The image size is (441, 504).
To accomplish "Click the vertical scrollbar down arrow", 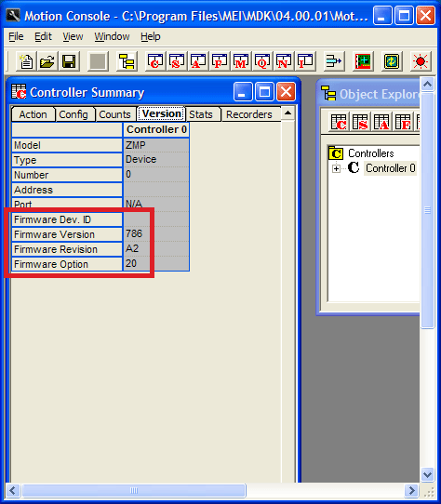I will coord(427,474).
